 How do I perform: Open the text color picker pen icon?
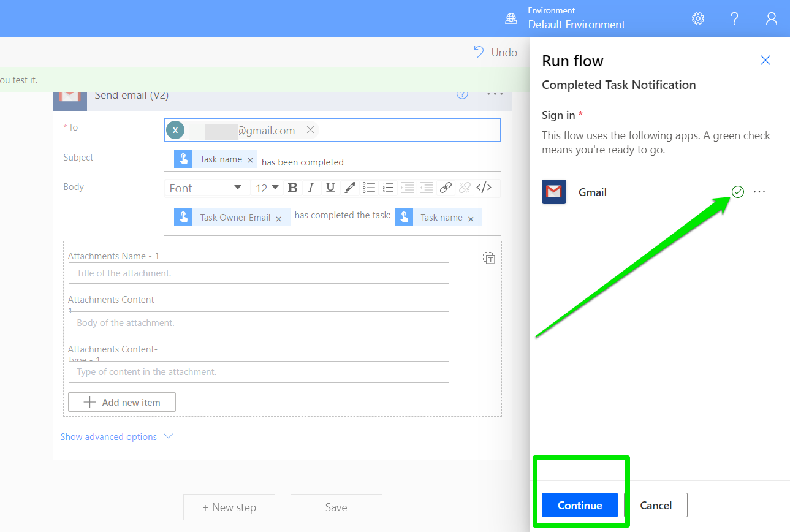349,188
